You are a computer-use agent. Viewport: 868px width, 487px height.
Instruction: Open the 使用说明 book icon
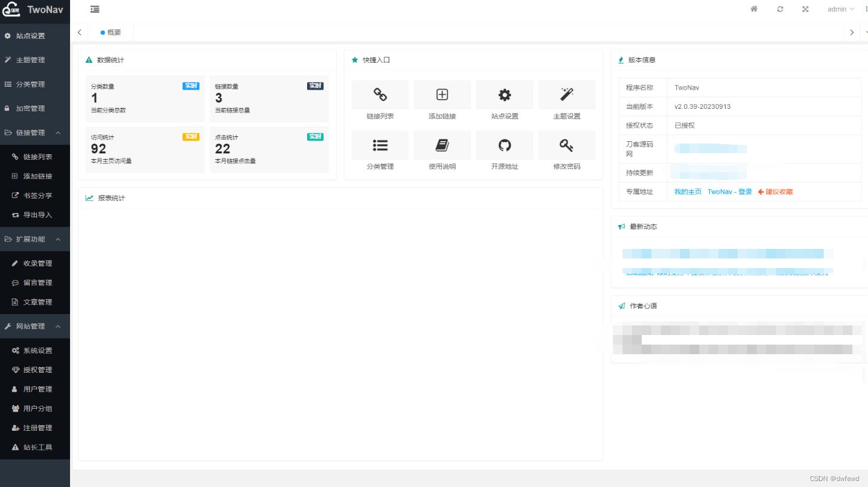coord(442,145)
